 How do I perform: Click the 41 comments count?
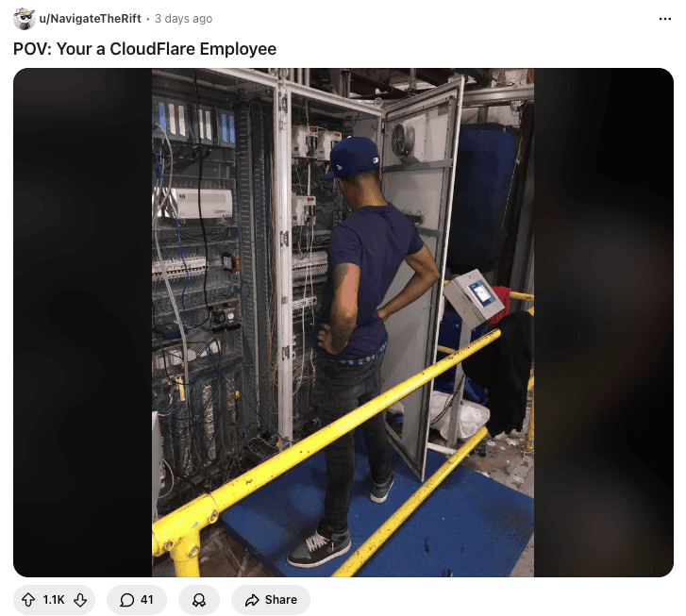(x=147, y=599)
